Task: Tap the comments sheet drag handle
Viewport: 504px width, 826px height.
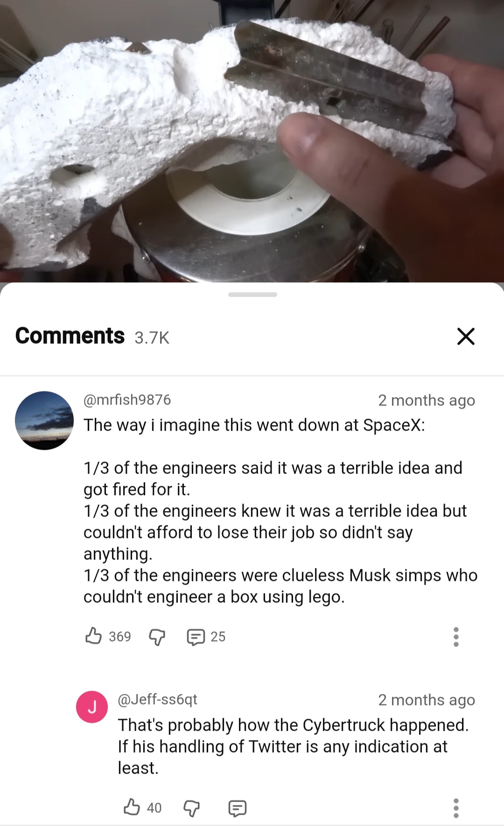Action: pyautogui.click(x=252, y=294)
